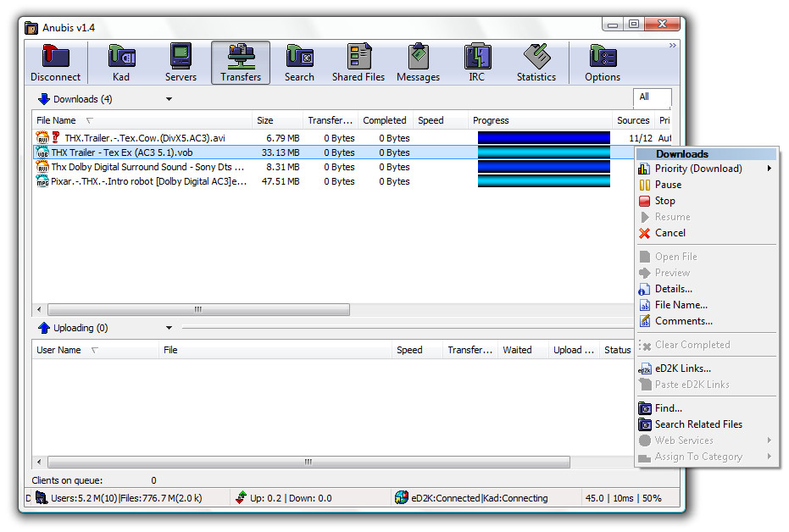789x532 pixels.
Task: Click the yellow Pause icon in menu
Action: pyautogui.click(x=645, y=185)
